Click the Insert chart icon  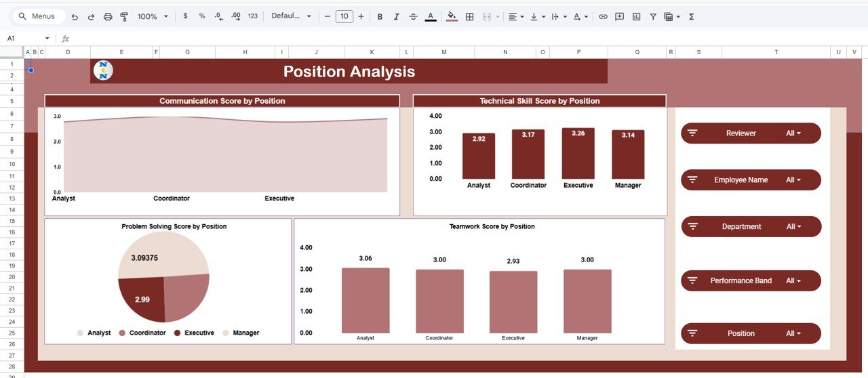click(x=636, y=16)
